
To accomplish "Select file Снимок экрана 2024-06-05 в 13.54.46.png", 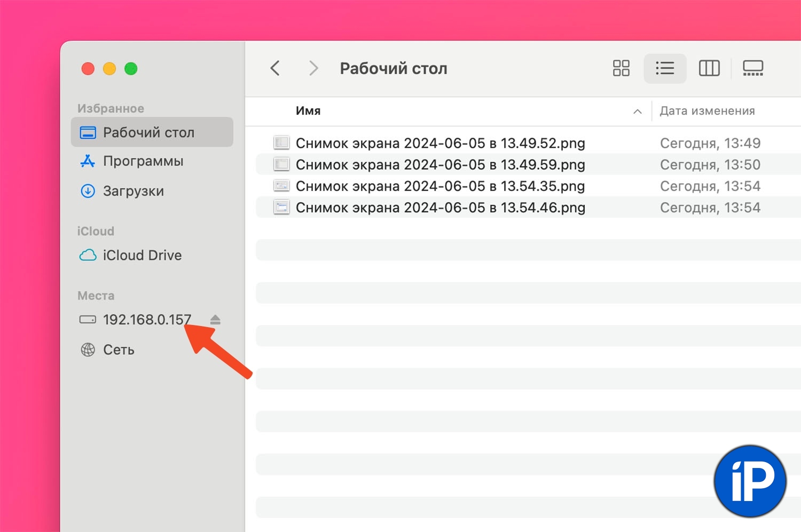I will (x=441, y=207).
